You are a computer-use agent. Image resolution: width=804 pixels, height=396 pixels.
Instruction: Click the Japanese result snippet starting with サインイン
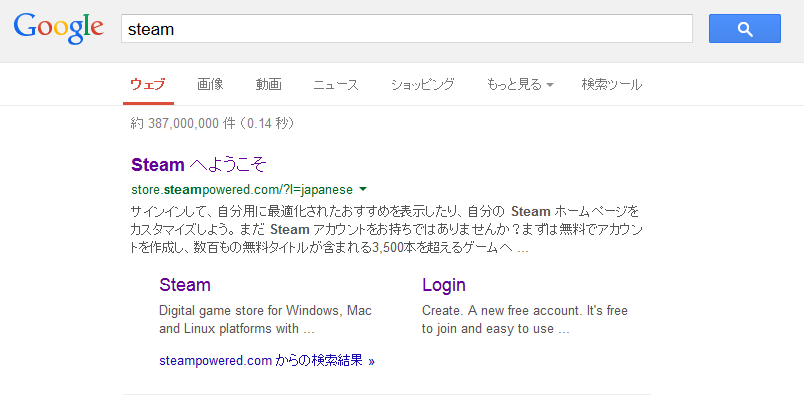386,230
